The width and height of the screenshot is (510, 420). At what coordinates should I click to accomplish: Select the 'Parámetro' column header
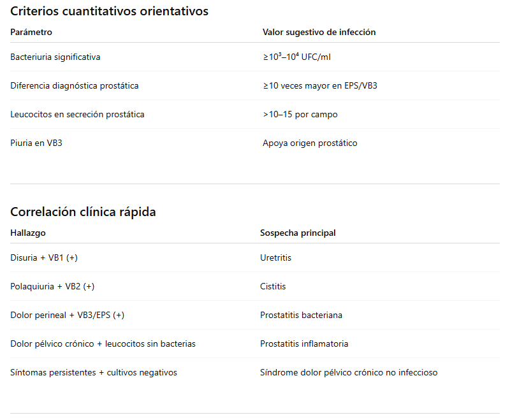31,32
